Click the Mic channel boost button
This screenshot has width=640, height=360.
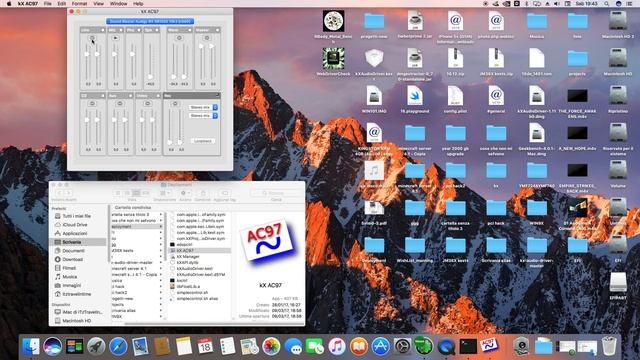pos(115,38)
